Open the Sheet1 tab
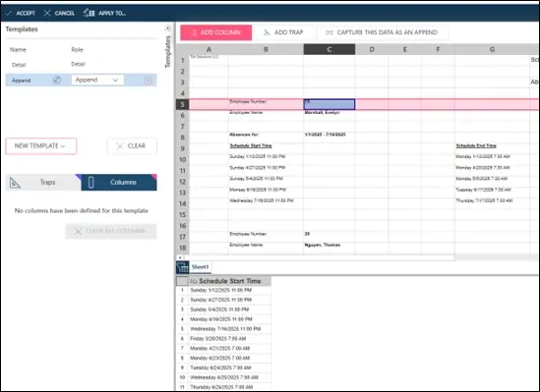Screen dimensions: 540x392 [200, 267]
